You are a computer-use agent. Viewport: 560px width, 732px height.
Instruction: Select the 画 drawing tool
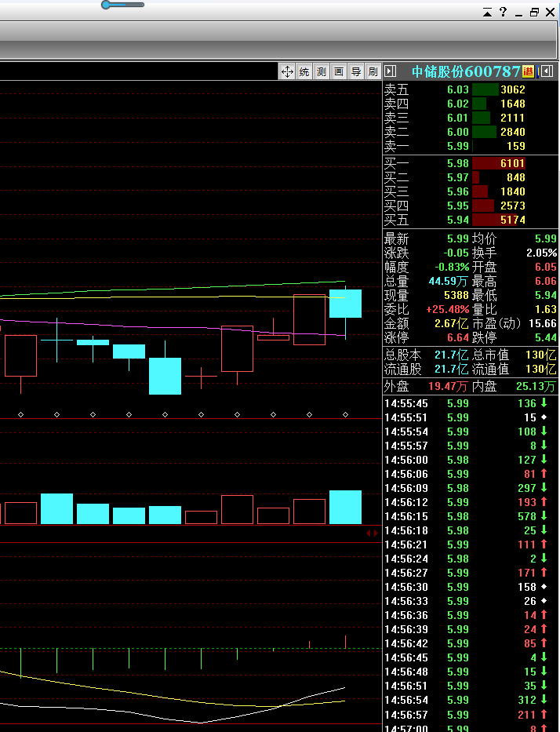pos(339,71)
